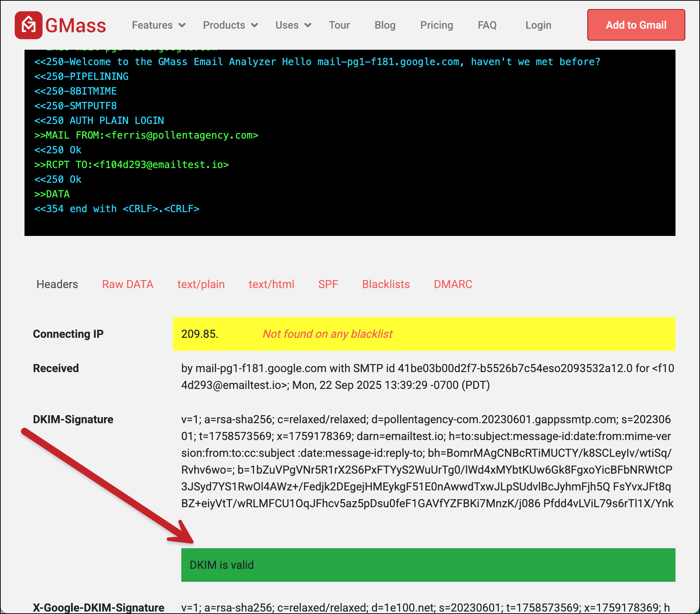Select the Connecting IP blacklist status banner
This screenshot has width=700, height=614.
pos(423,334)
